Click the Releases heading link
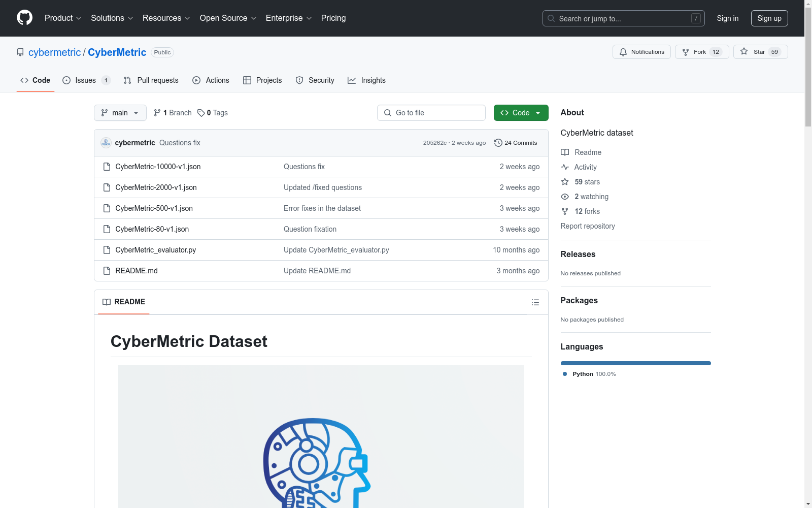Image resolution: width=812 pixels, height=508 pixels. coord(578,254)
